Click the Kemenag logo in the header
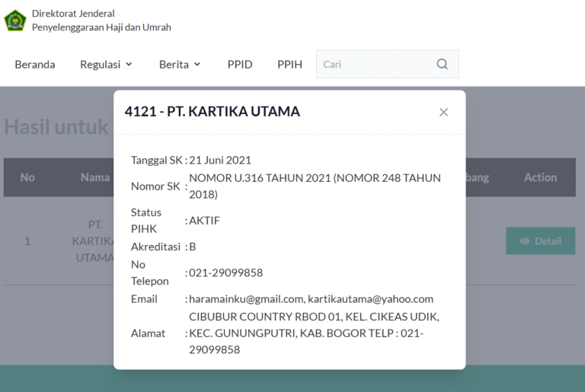The width and height of the screenshot is (585, 392). [15, 21]
